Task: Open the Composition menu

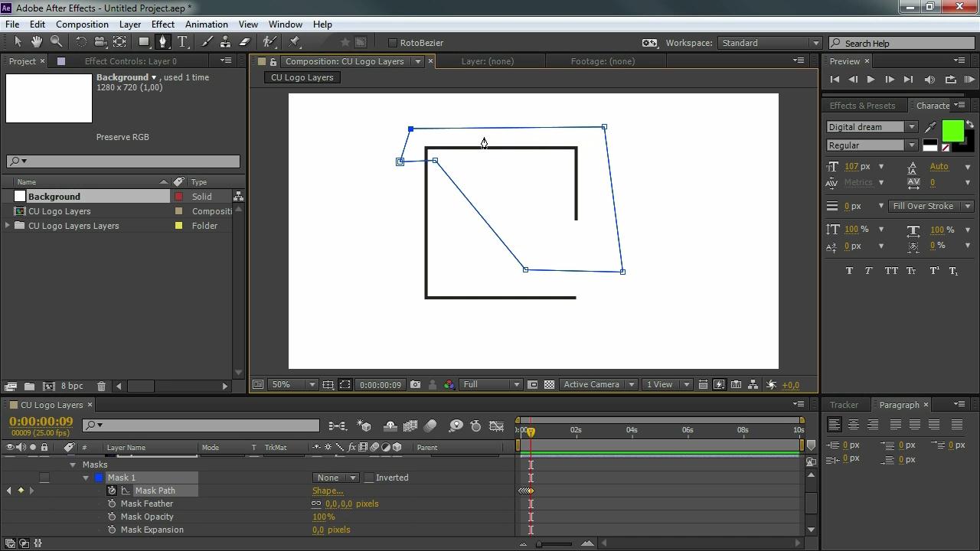Action: click(82, 24)
